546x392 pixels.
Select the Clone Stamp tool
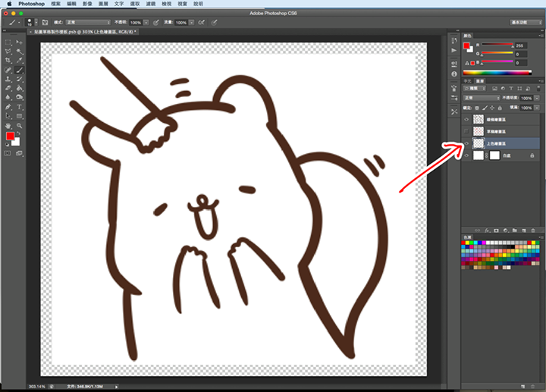(x=8, y=79)
